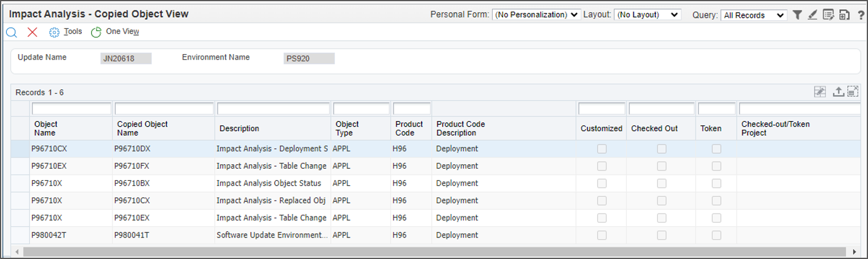Open the help question mark icon
The height and width of the screenshot is (259, 868).
point(861,15)
